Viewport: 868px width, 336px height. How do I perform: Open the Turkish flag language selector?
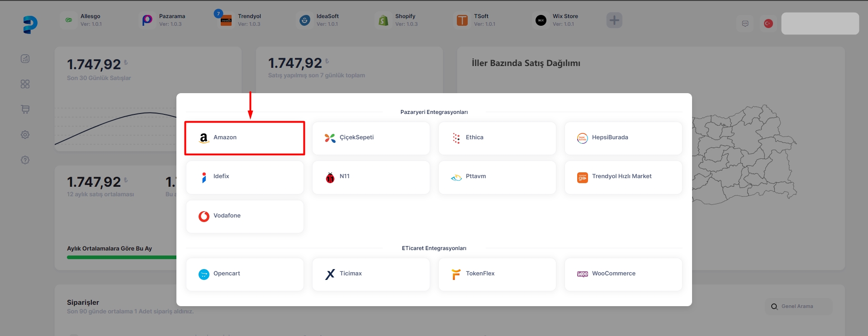click(768, 24)
